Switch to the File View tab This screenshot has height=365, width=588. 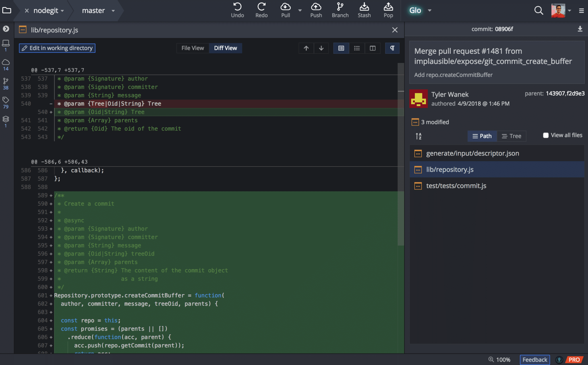192,48
